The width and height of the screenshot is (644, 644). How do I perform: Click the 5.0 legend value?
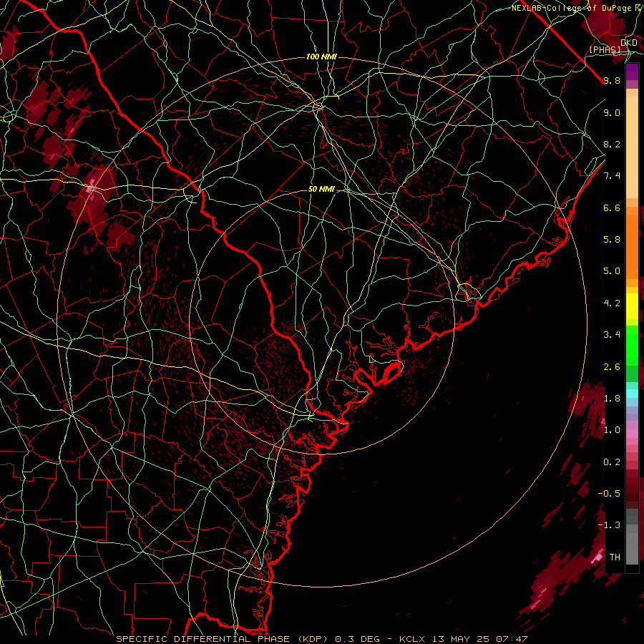pos(612,271)
